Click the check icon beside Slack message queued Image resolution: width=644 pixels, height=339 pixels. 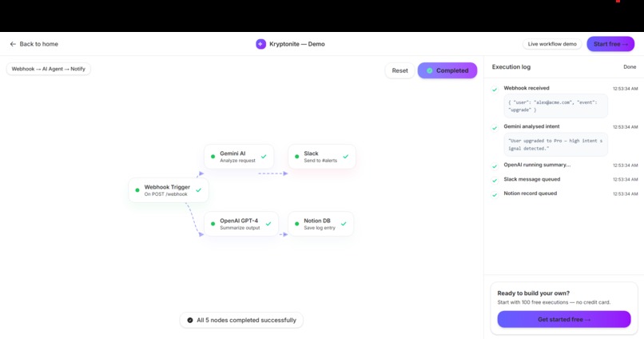pyautogui.click(x=495, y=181)
